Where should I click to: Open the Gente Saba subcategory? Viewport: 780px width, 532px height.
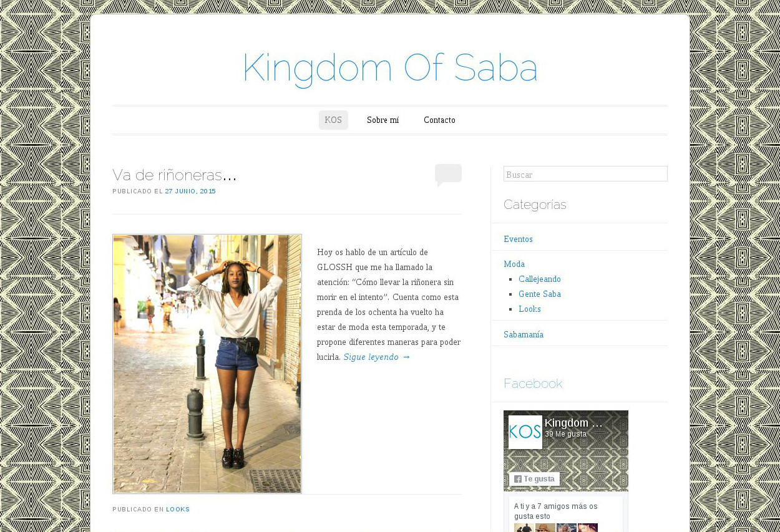pos(540,294)
